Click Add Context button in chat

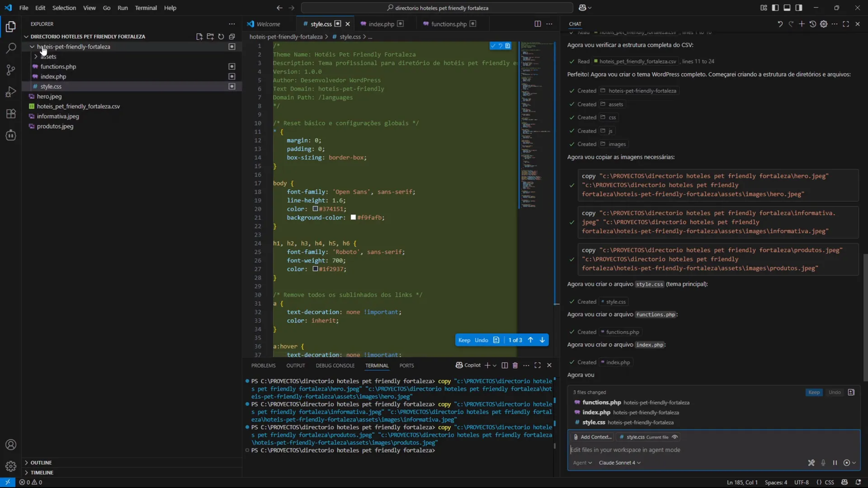(x=592, y=437)
